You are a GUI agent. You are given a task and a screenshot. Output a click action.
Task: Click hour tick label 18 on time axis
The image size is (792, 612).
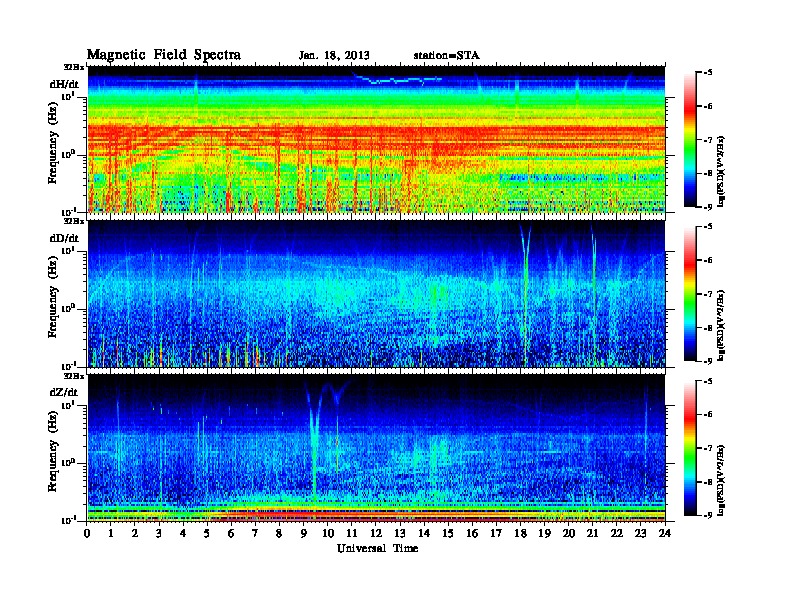[520, 533]
